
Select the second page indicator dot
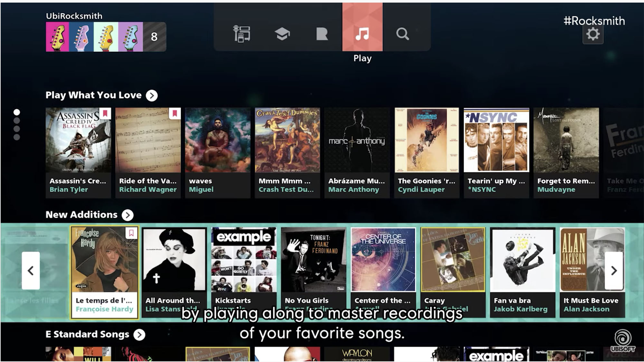point(17,121)
